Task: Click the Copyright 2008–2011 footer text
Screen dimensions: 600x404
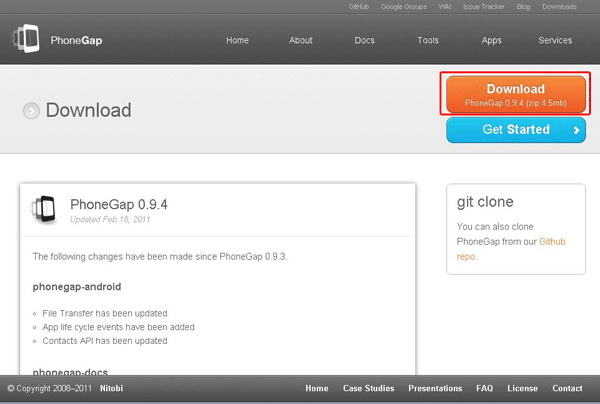Action: click(50, 388)
